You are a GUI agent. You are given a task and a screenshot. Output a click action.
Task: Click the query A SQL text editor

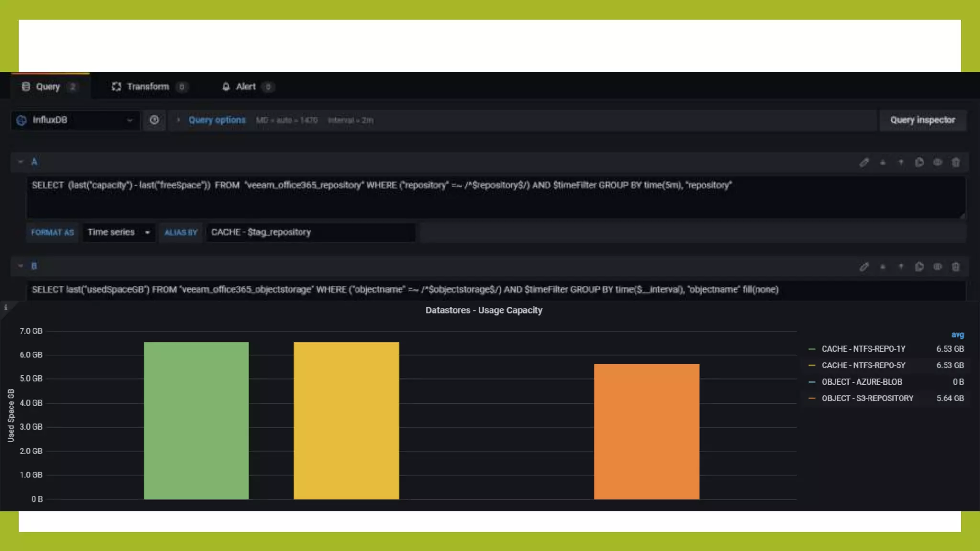[x=496, y=198]
